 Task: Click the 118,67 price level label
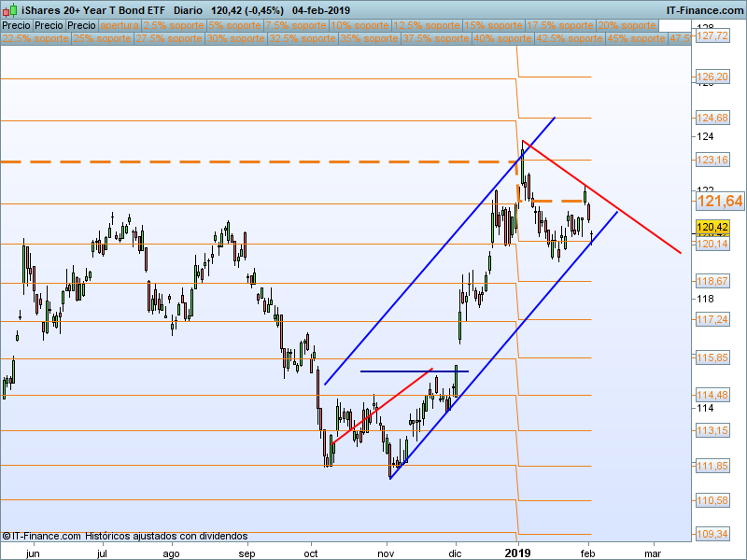712,281
